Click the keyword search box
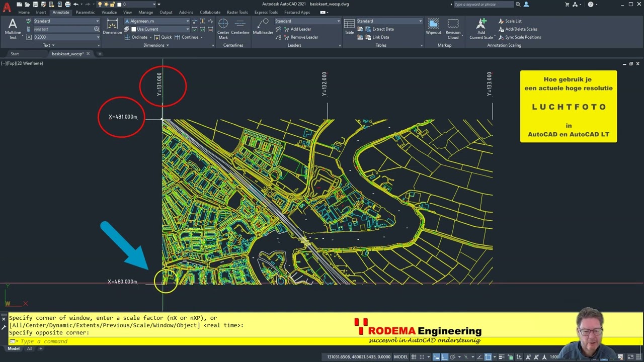This screenshot has width=644, height=362. coord(483,5)
